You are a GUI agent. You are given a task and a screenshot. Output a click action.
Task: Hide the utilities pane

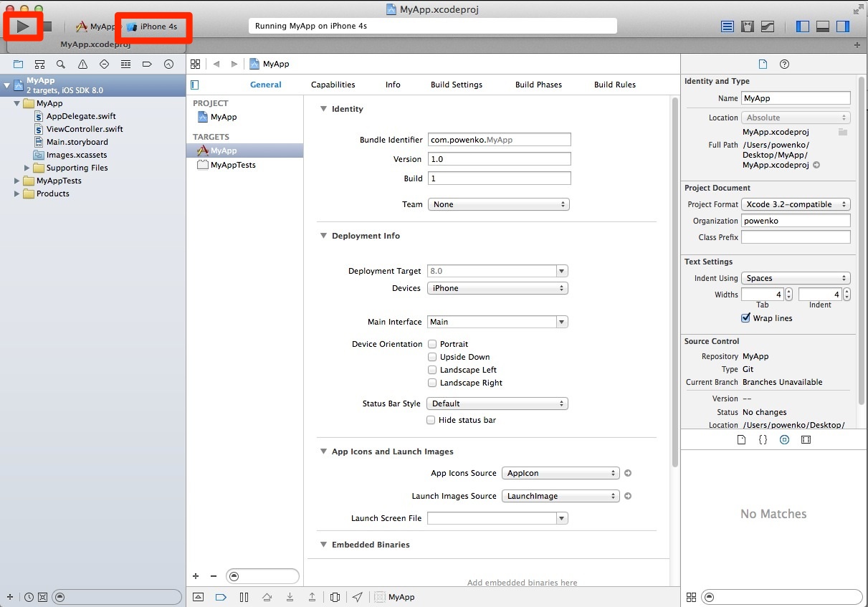click(843, 27)
